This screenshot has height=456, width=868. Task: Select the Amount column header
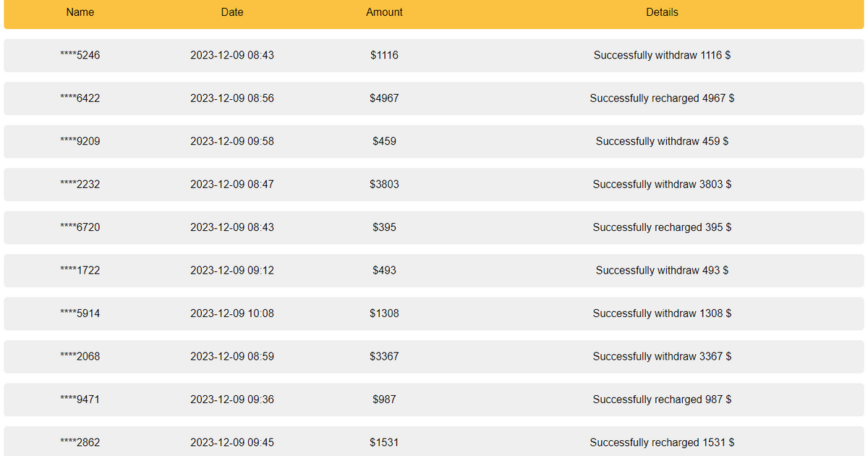tap(384, 12)
